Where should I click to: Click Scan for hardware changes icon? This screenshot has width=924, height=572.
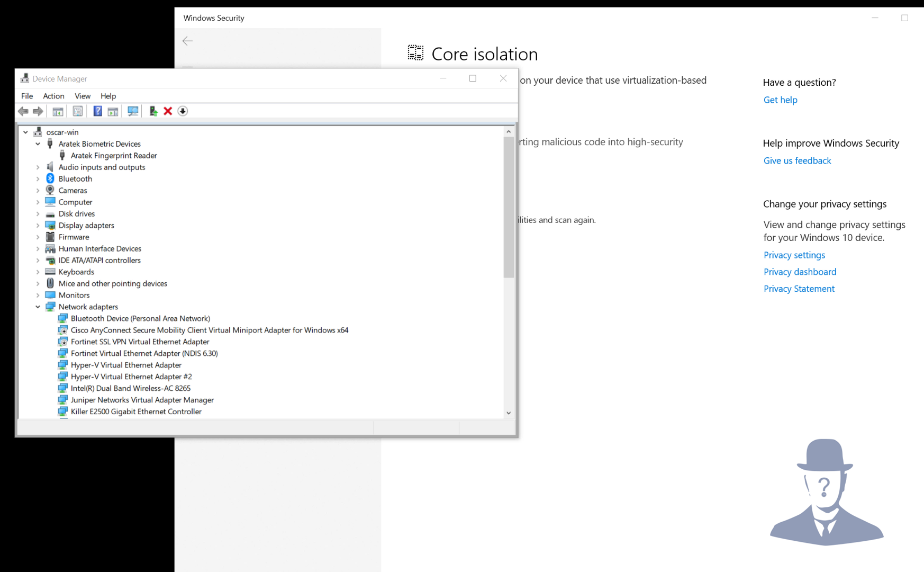(x=133, y=111)
